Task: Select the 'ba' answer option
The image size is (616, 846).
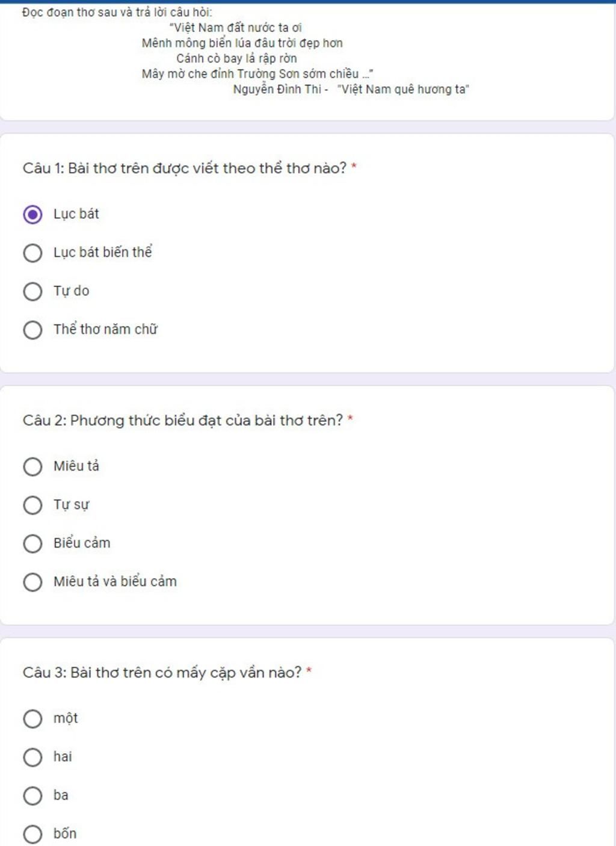Action: point(32,795)
